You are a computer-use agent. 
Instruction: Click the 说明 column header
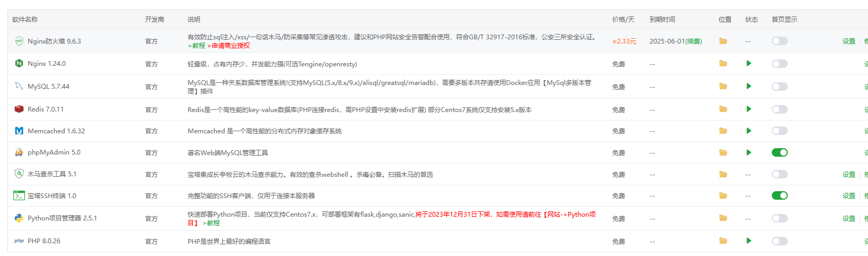coord(194,19)
